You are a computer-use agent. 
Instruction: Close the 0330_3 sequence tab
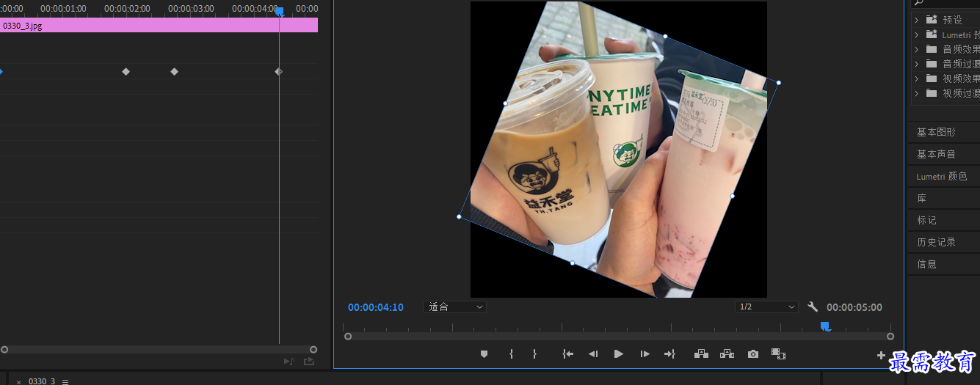pyautogui.click(x=18, y=381)
